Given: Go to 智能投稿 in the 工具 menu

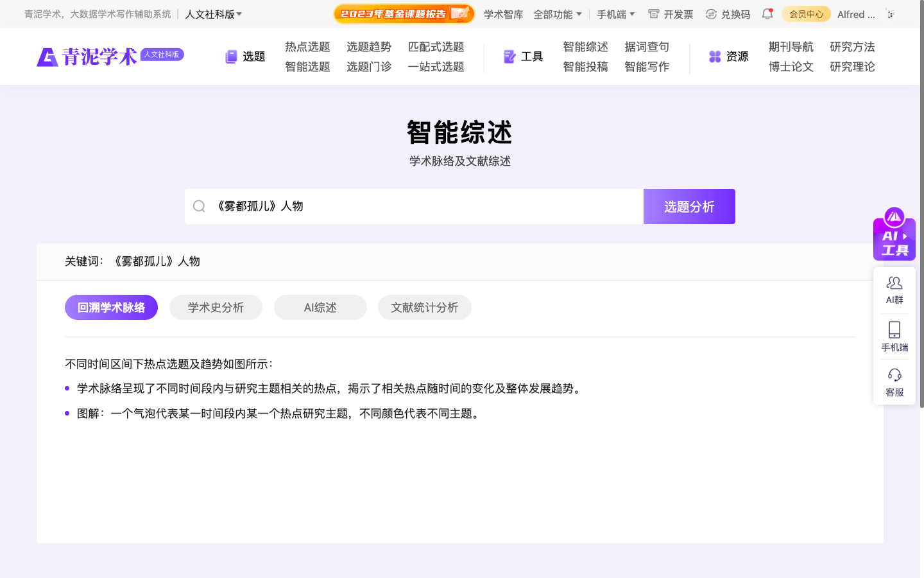Looking at the screenshot, I should click(x=585, y=66).
